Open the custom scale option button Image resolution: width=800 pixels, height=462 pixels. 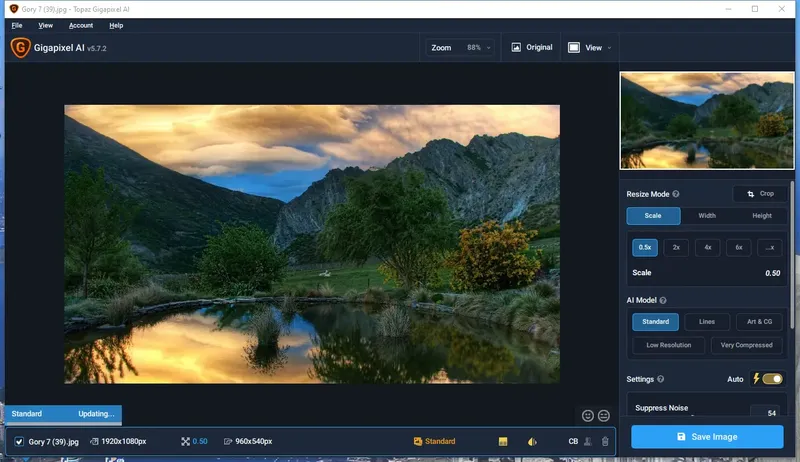[770, 247]
